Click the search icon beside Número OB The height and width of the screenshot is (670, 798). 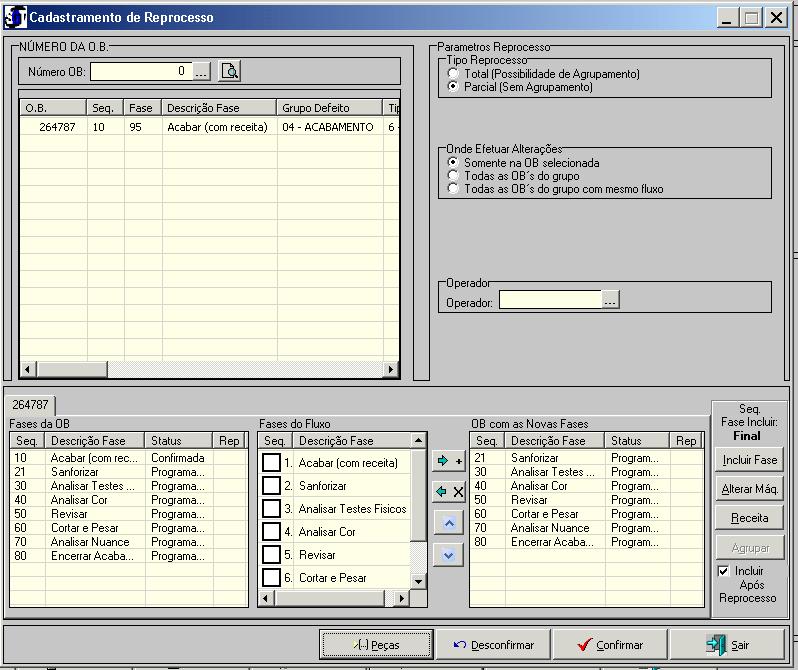tap(230, 71)
